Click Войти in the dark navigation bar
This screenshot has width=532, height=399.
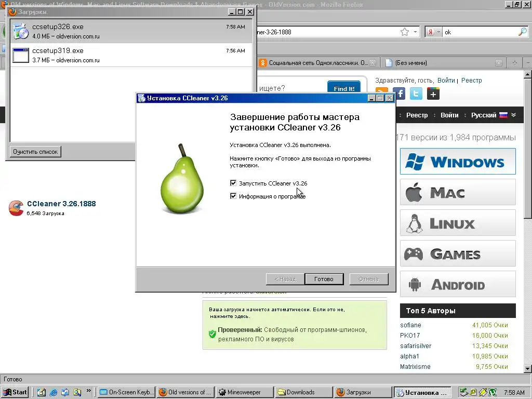pos(449,115)
